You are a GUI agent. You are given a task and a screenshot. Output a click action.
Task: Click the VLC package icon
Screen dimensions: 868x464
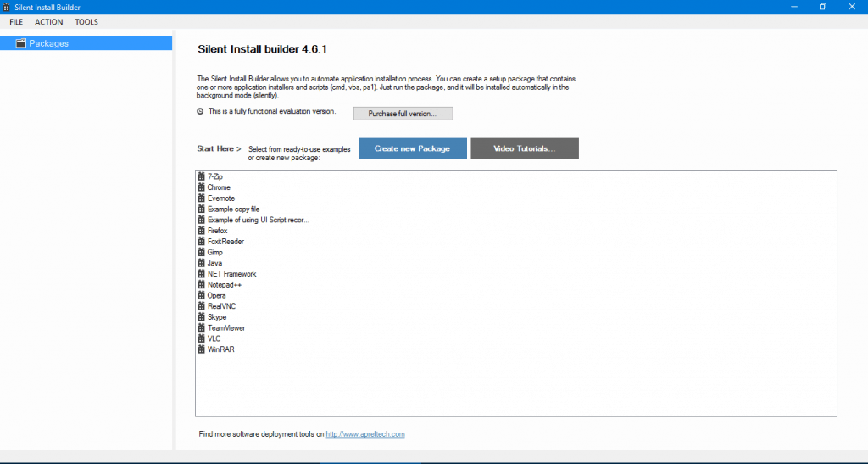tap(202, 338)
